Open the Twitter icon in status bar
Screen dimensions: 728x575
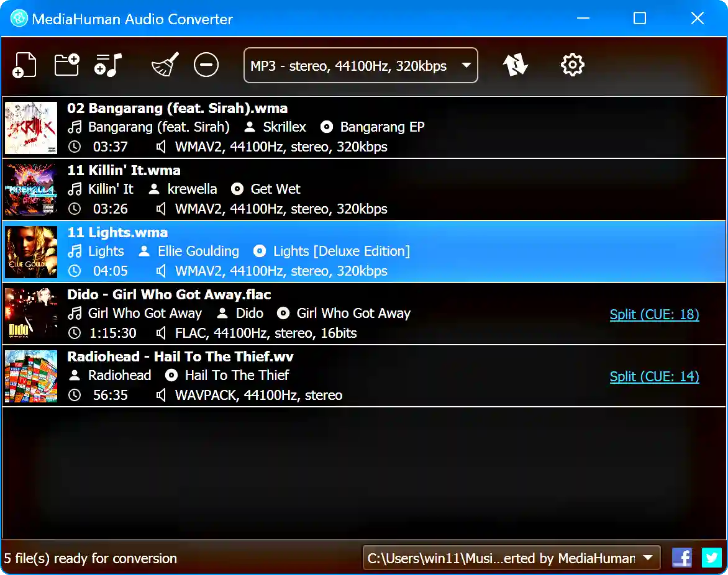pyautogui.click(x=711, y=558)
